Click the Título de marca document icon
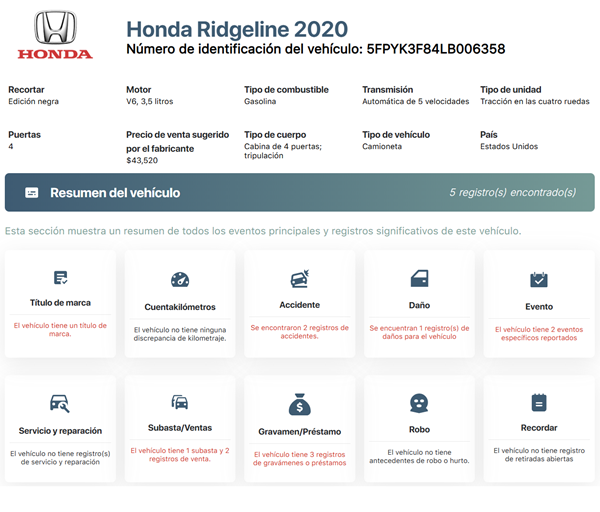 point(60,278)
